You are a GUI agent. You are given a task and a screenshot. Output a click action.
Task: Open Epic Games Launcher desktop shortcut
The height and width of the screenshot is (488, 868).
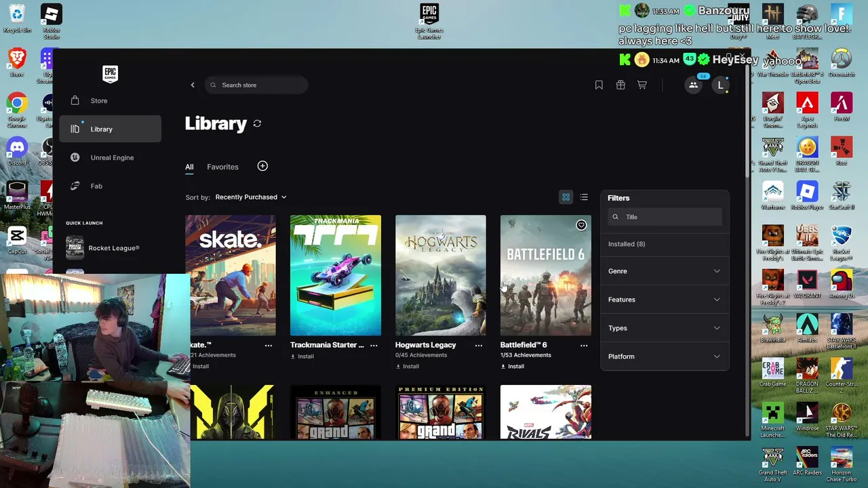[429, 21]
